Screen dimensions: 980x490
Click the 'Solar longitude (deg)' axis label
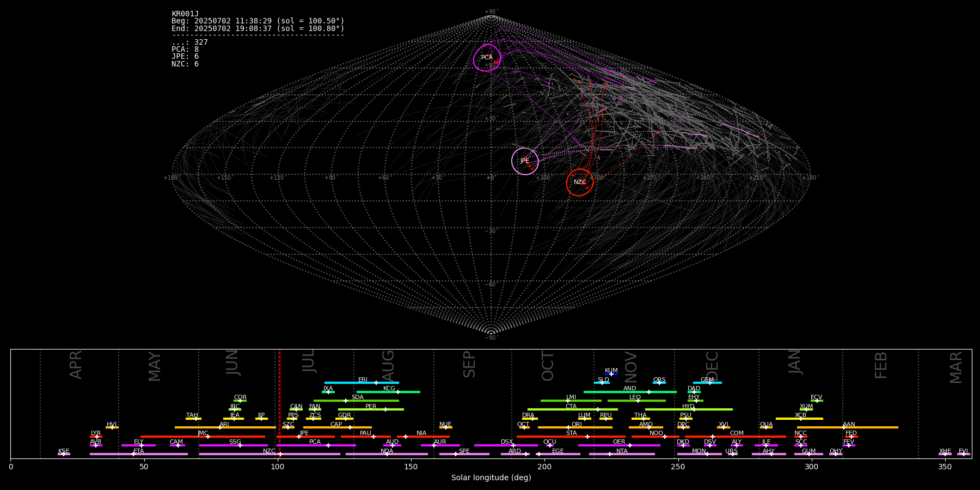coord(491,478)
